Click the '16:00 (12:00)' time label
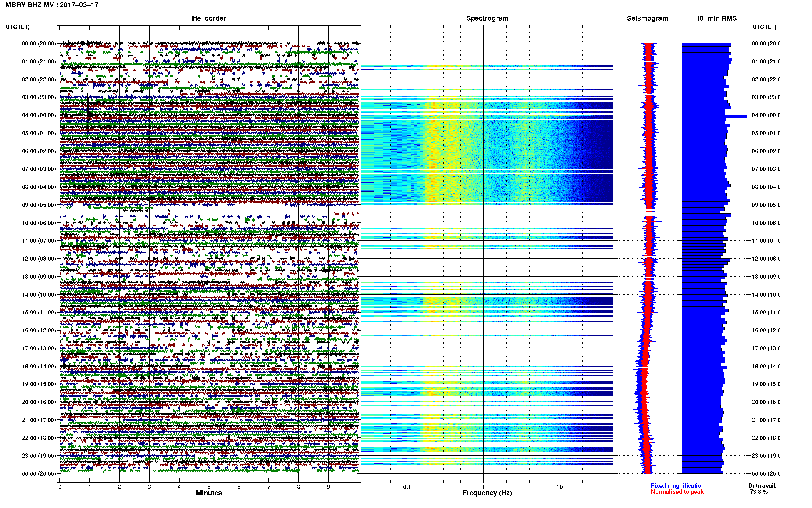 39,330
